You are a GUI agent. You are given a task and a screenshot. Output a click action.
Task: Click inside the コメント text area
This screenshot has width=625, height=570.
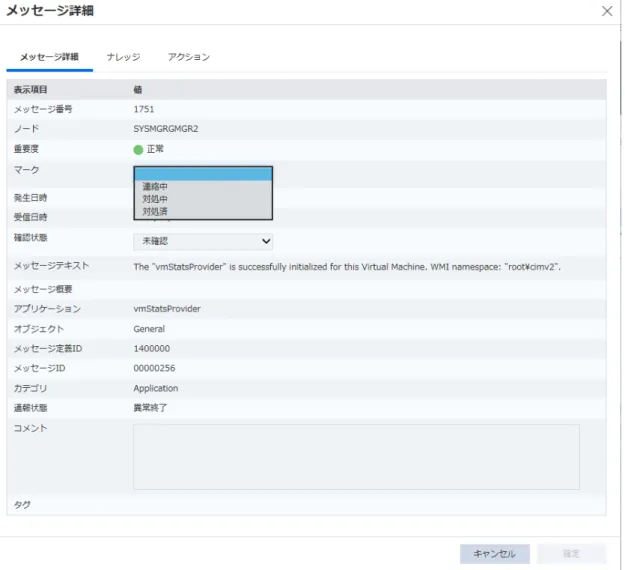pos(356,456)
